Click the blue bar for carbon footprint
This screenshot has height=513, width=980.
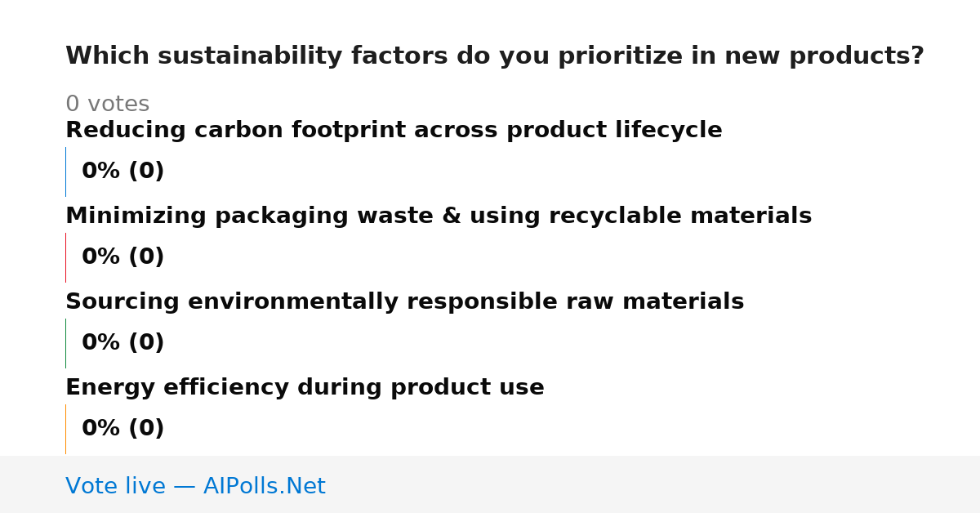point(65,172)
